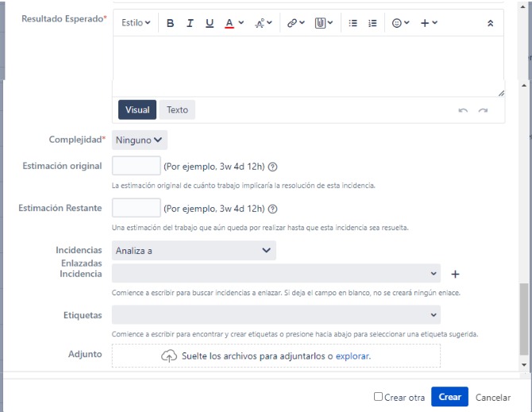Open help icon for Estimación Restante
532x412 pixels.
tap(272, 209)
